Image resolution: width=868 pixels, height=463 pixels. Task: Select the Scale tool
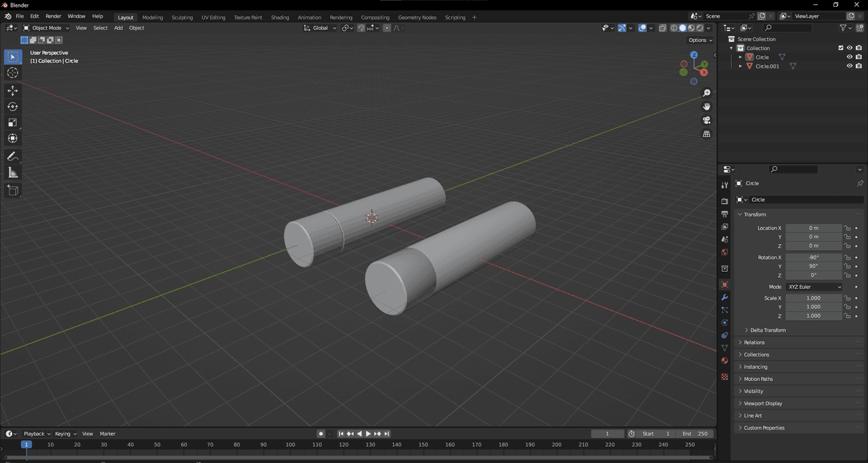tap(13, 123)
